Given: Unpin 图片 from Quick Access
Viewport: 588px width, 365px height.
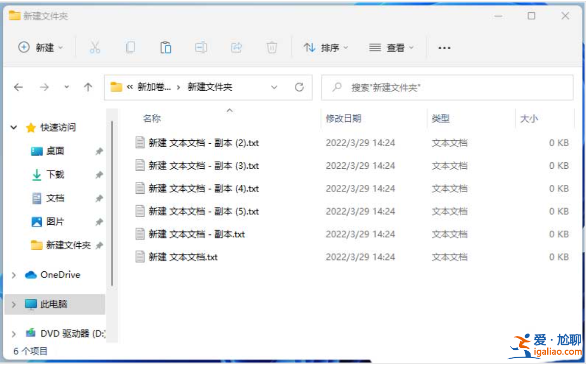Looking at the screenshot, I should coord(98,221).
